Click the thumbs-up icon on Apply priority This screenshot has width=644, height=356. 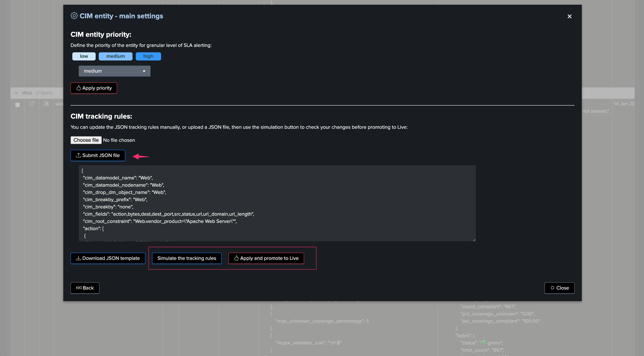pos(78,88)
